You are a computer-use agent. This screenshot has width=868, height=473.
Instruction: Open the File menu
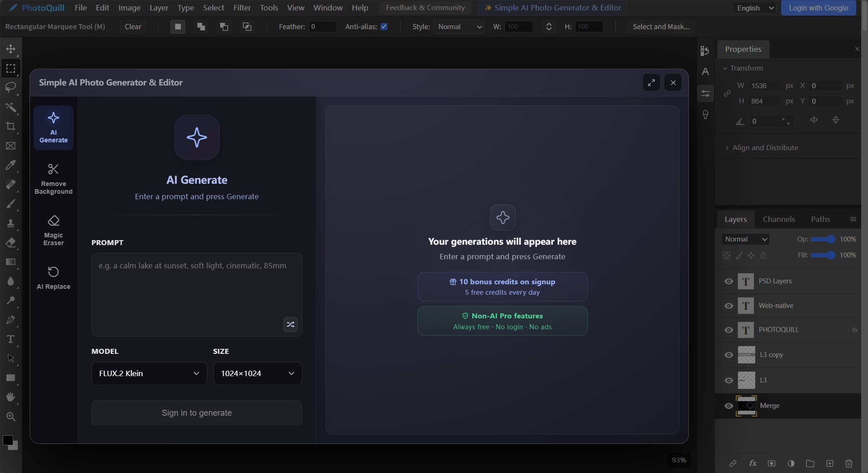[x=81, y=8]
